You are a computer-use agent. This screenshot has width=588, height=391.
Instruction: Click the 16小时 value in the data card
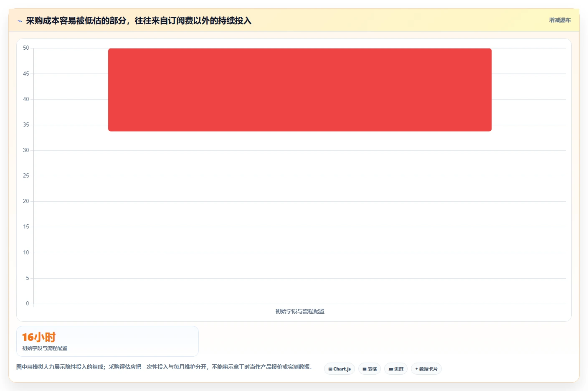39,337
